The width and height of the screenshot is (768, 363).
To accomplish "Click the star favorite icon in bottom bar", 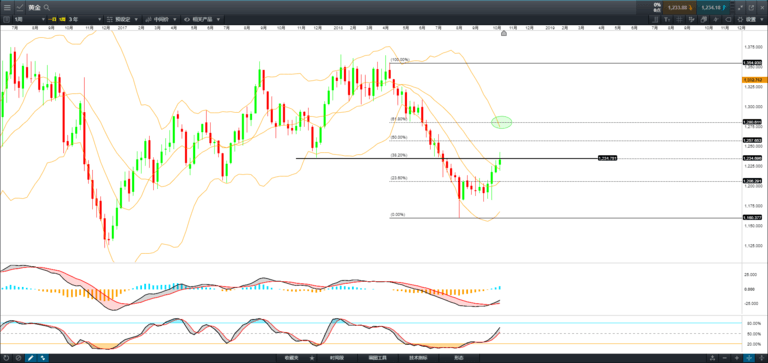I will (312, 358).
